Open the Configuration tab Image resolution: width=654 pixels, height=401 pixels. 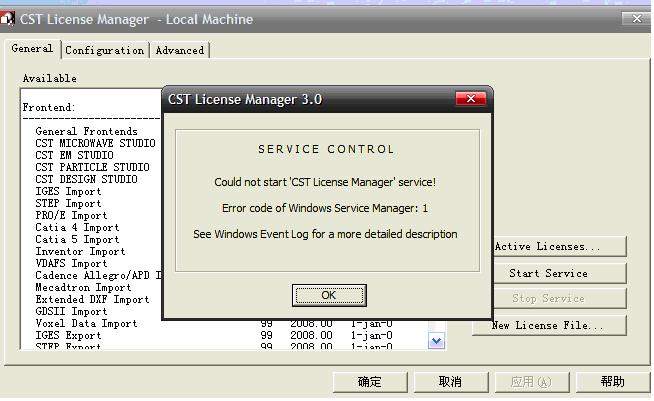click(x=105, y=50)
